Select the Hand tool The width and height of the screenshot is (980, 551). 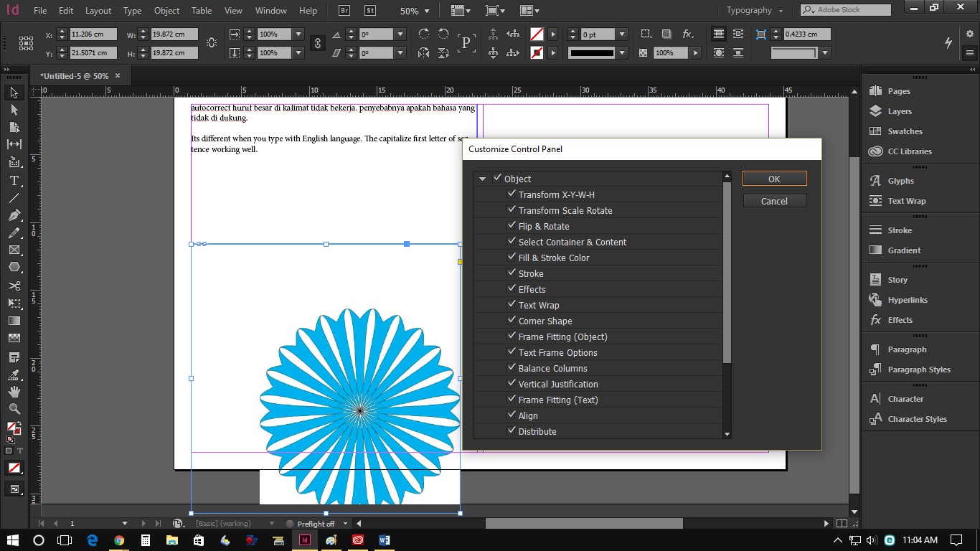tap(14, 392)
